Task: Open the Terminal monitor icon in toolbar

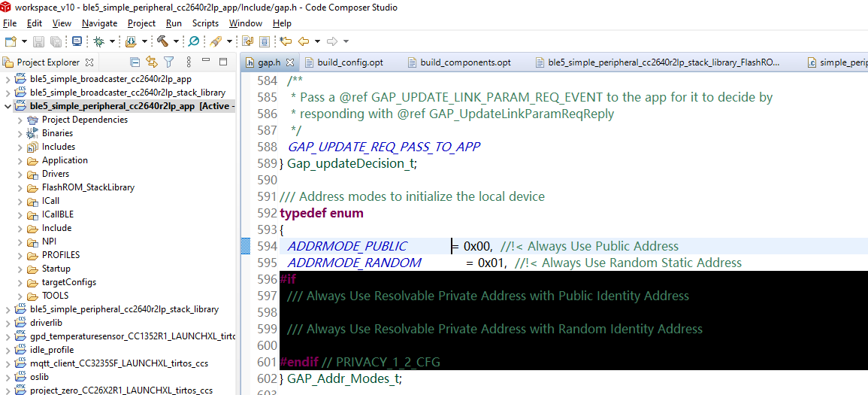Action: click(77, 41)
